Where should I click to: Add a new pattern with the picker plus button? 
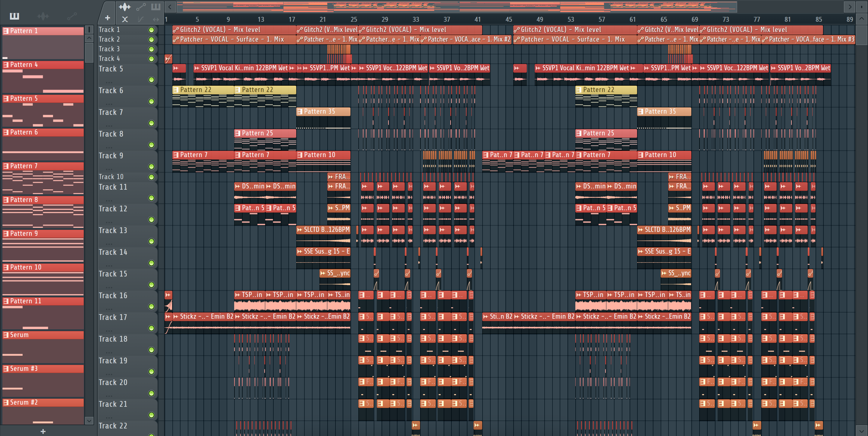point(43,431)
